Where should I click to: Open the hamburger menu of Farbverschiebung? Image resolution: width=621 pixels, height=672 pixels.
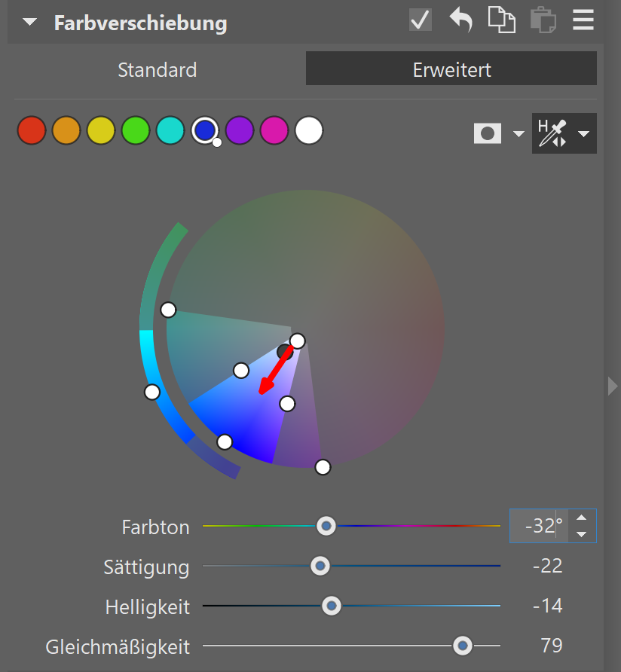(583, 20)
